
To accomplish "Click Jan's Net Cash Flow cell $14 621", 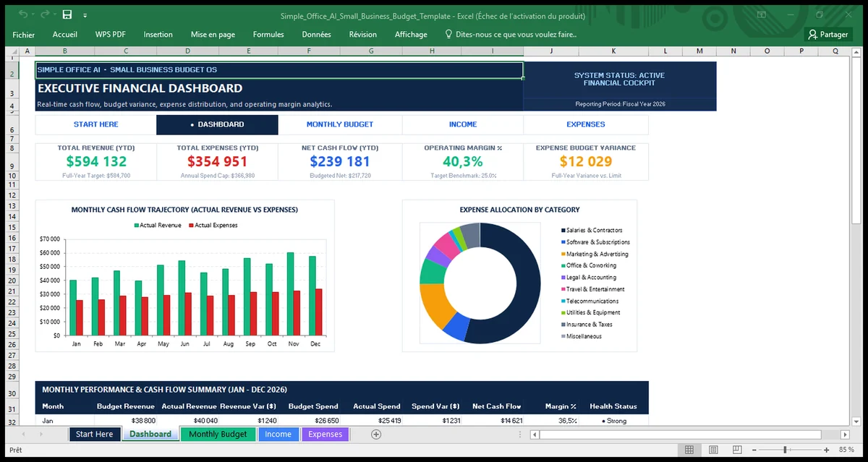I will click(x=492, y=421).
